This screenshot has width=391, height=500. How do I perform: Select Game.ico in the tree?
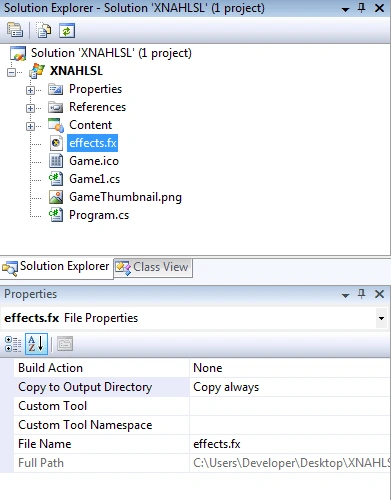click(94, 161)
